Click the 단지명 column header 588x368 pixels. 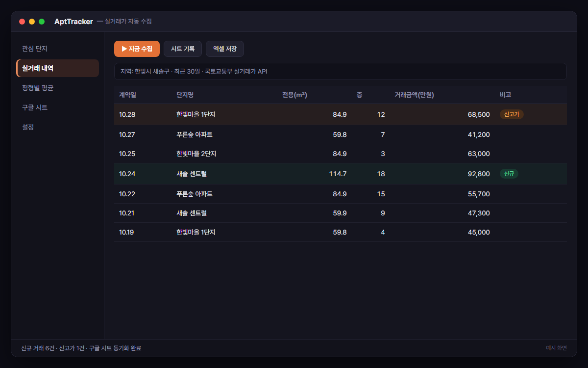pos(185,95)
